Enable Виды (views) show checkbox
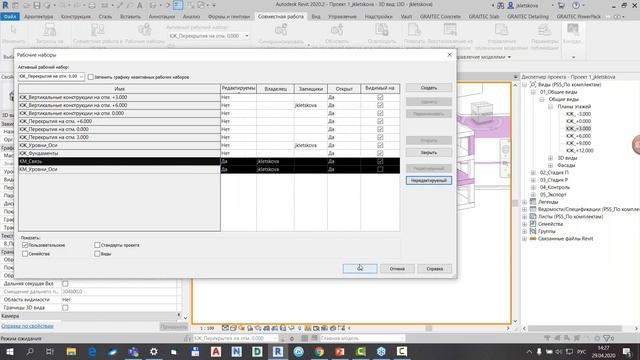640x360 pixels. (97, 253)
